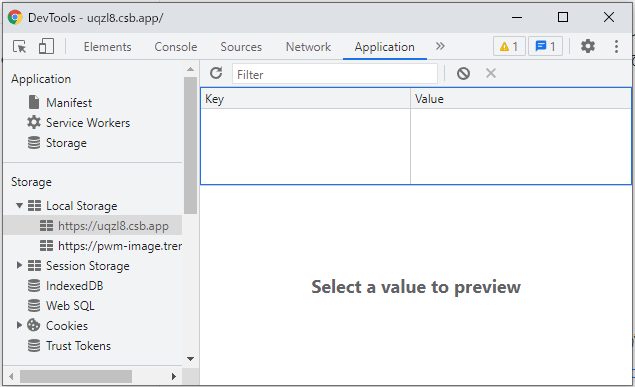Click the horizontal scrollbar right arrow
Image resolution: width=635 pixels, height=387 pixels.
tap(174, 376)
